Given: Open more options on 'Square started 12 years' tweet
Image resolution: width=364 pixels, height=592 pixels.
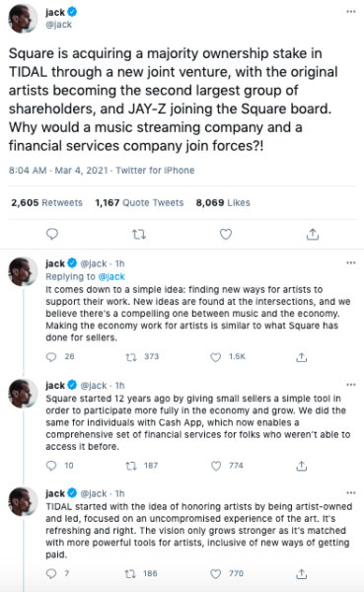Looking at the screenshot, I should pyautogui.click(x=351, y=385).
